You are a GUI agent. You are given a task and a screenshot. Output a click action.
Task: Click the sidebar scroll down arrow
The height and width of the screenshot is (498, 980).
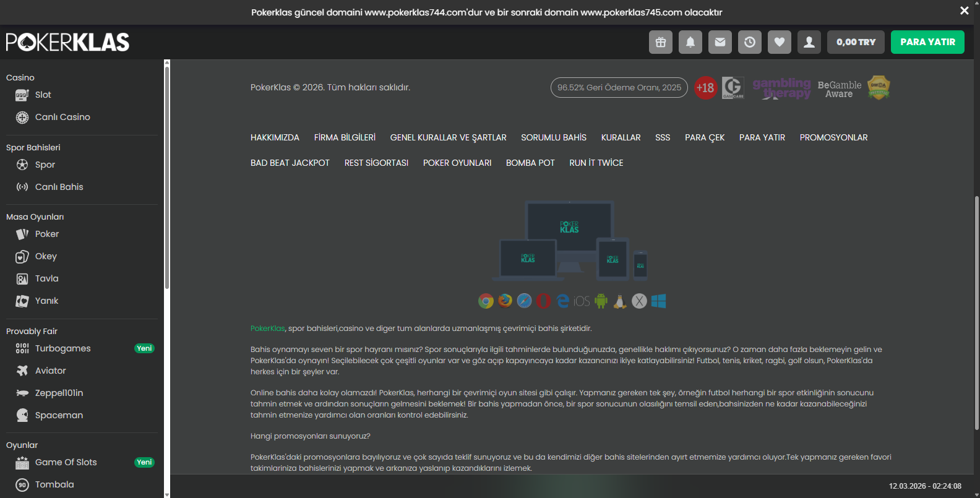pyautogui.click(x=166, y=494)
